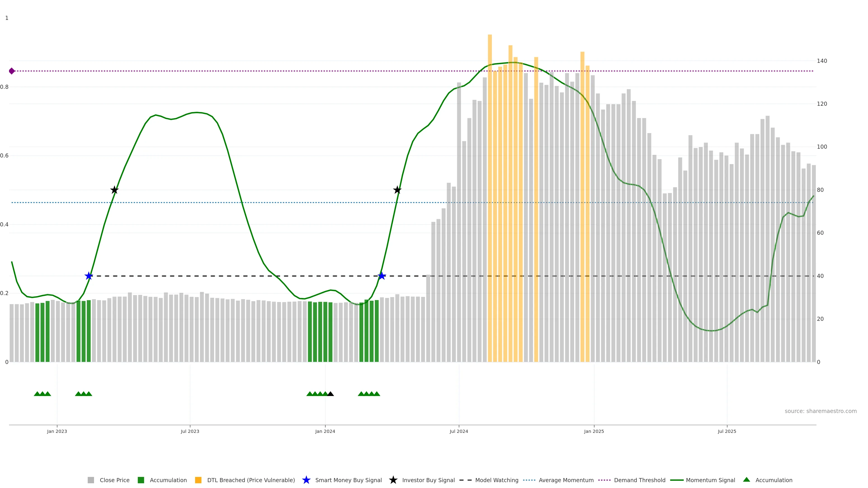Click the source sharemaestro.com text
The height and width of the screenshot is (488, 868).
(820, 411)
